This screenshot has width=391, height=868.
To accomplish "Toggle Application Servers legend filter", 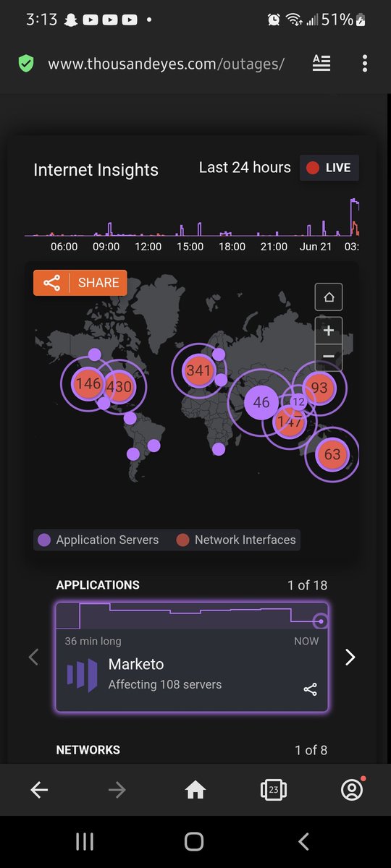I will point(98,540).
